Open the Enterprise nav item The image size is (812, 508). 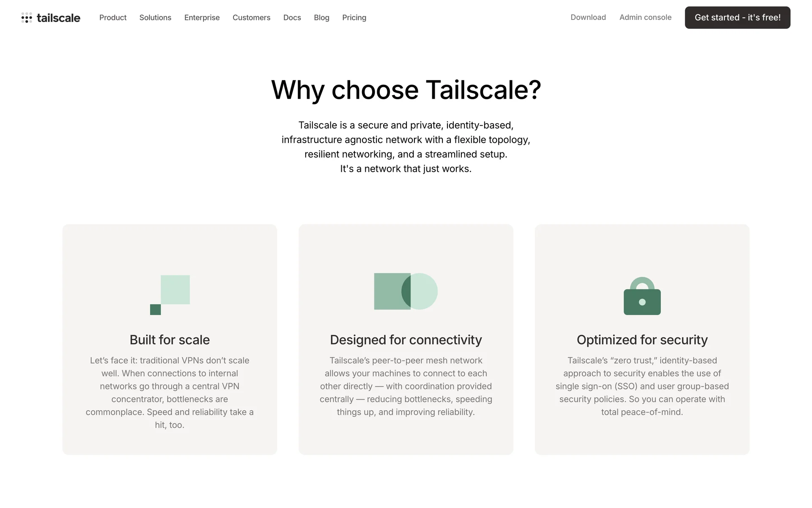202,18
